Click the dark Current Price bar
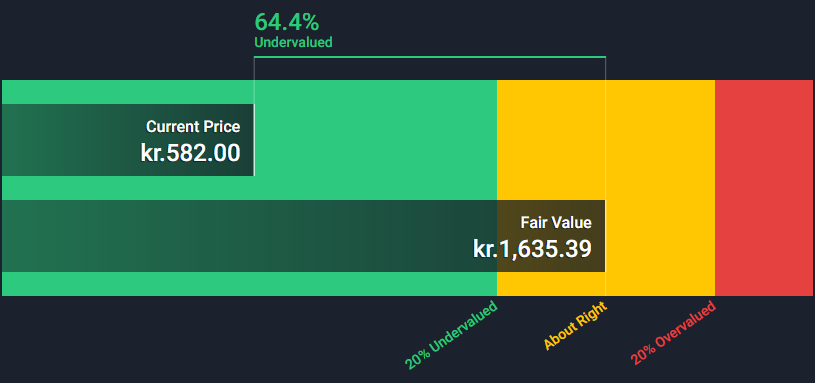 [128, 140]
